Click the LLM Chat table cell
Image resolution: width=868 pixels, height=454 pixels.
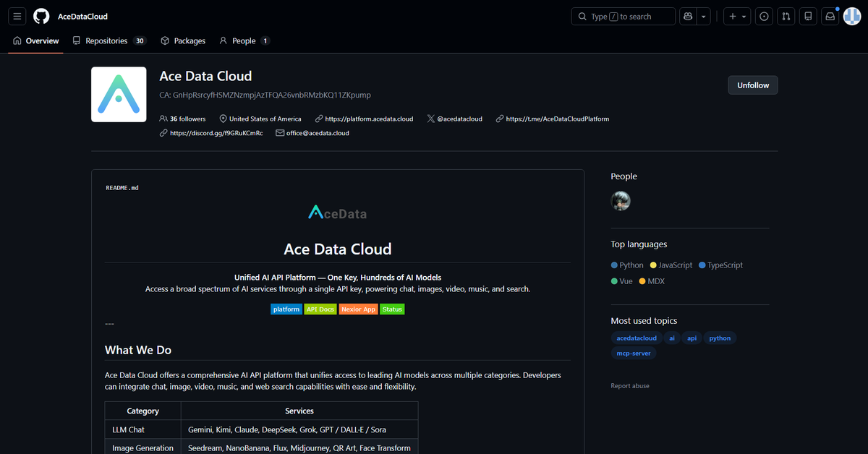pos(142,429)
